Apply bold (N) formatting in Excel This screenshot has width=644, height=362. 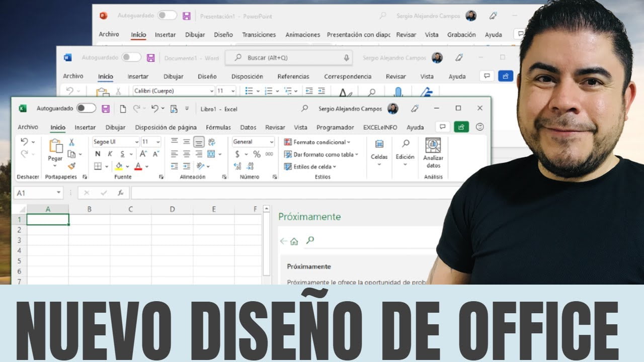pos(98,154)
